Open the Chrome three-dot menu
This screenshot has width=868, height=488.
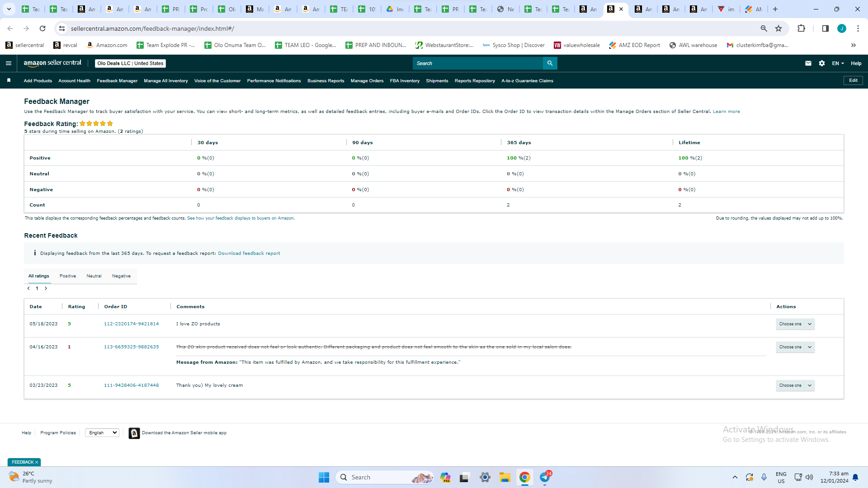pos(858,28)
